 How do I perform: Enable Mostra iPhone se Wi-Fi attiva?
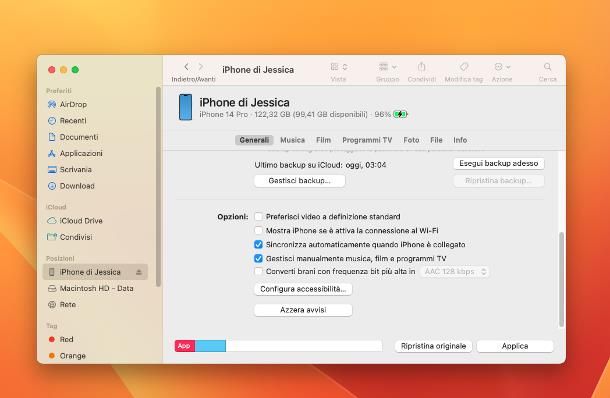point(258,230)
